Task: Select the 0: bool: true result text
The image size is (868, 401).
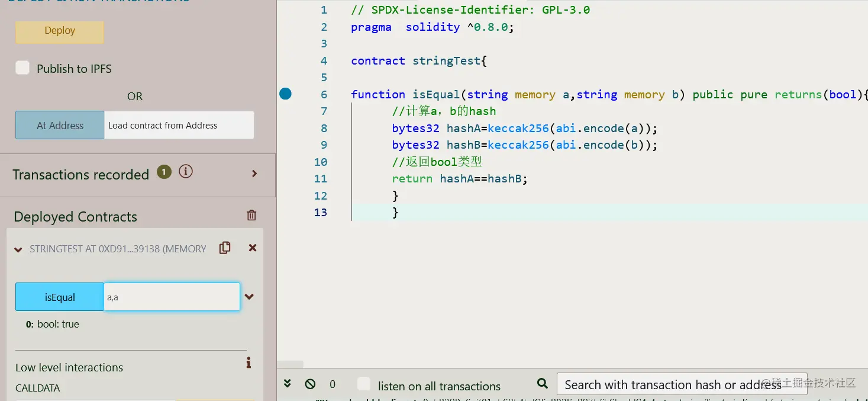Action: [53, 324]
